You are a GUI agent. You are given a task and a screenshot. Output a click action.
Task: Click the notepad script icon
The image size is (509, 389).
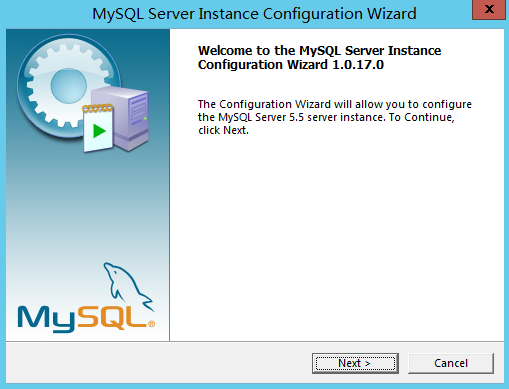tap(98, 128)
